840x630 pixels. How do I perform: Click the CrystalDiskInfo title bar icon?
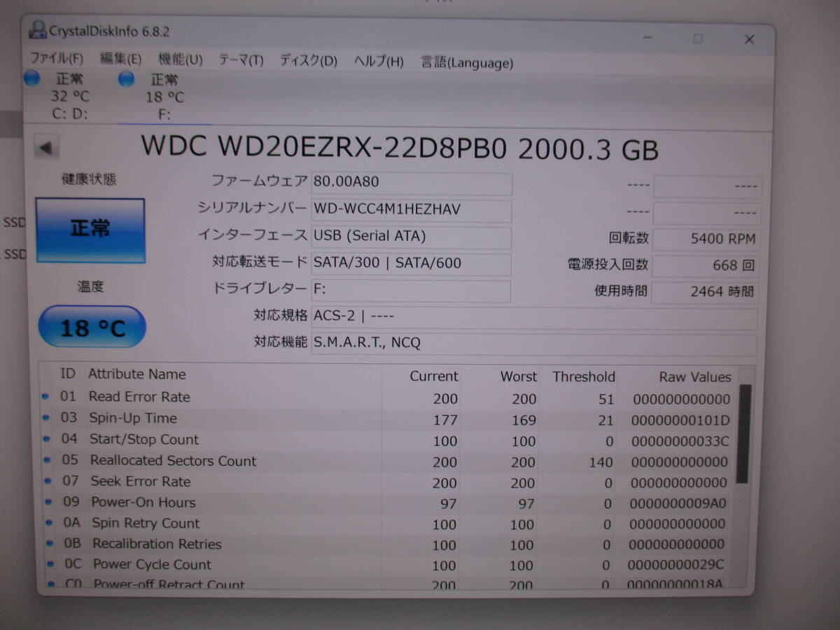pos(38,30)
